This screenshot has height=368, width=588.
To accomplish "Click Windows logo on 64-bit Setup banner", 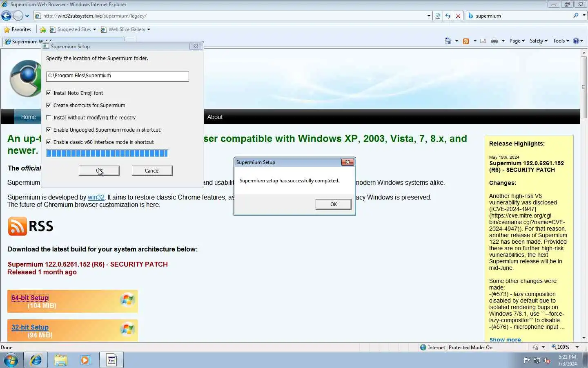I will click(x=127, y=300).
